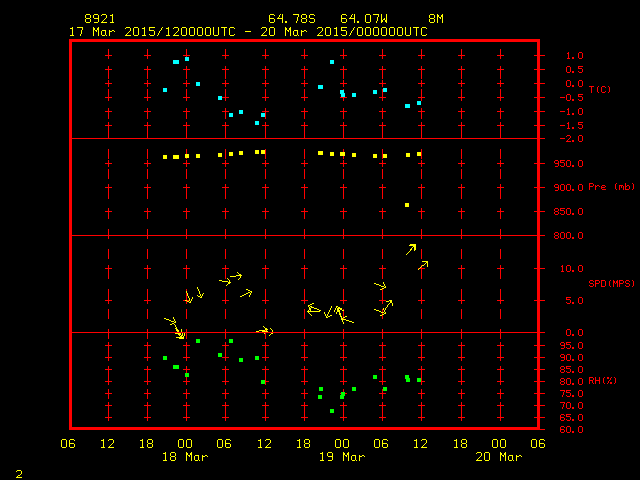Select the 18 Mar date marker
The image size is (640, 480).
point(185,457)
